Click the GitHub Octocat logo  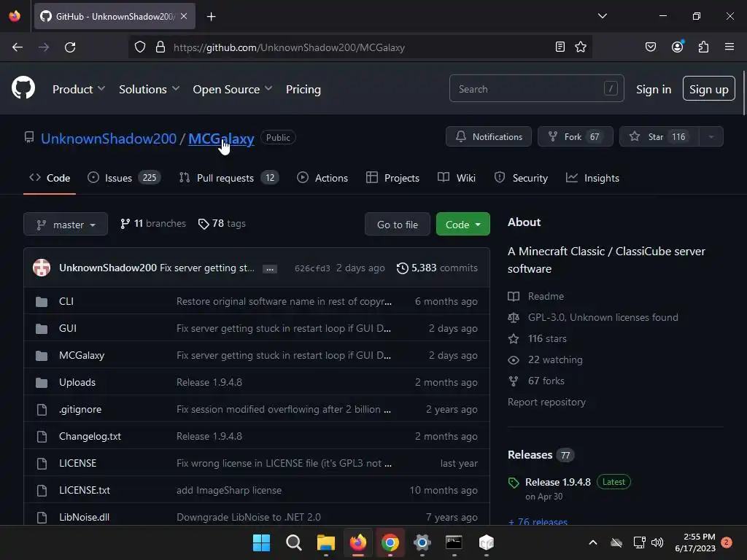(23, 88)
